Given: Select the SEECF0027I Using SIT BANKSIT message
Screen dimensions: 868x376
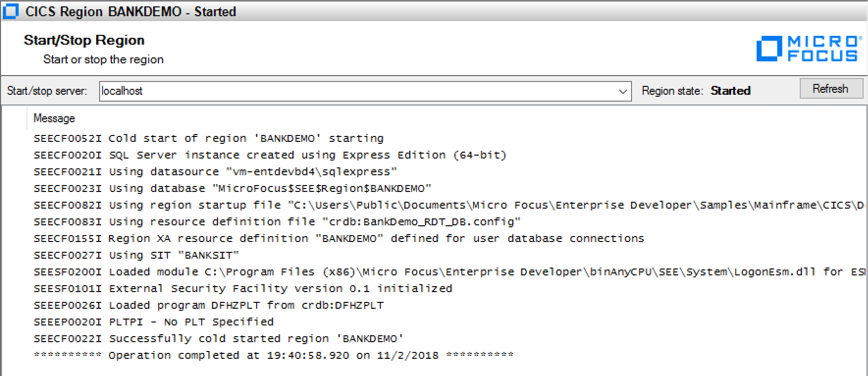Looking at the screenshot, I should point(136,255).
